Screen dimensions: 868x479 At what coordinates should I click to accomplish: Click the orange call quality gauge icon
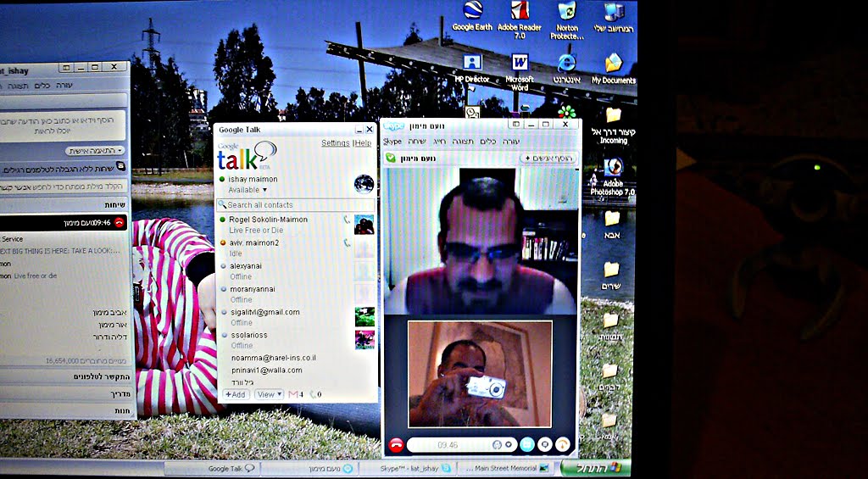pyautogui.click(x=563, y=444)
